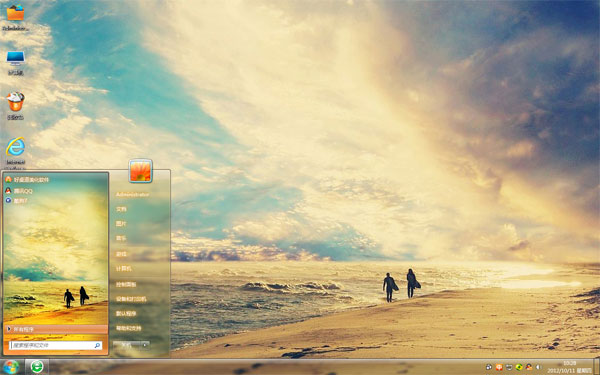Open Documents from Start menu right pane
Screen dimensions: 600x375
click(121, 209)
